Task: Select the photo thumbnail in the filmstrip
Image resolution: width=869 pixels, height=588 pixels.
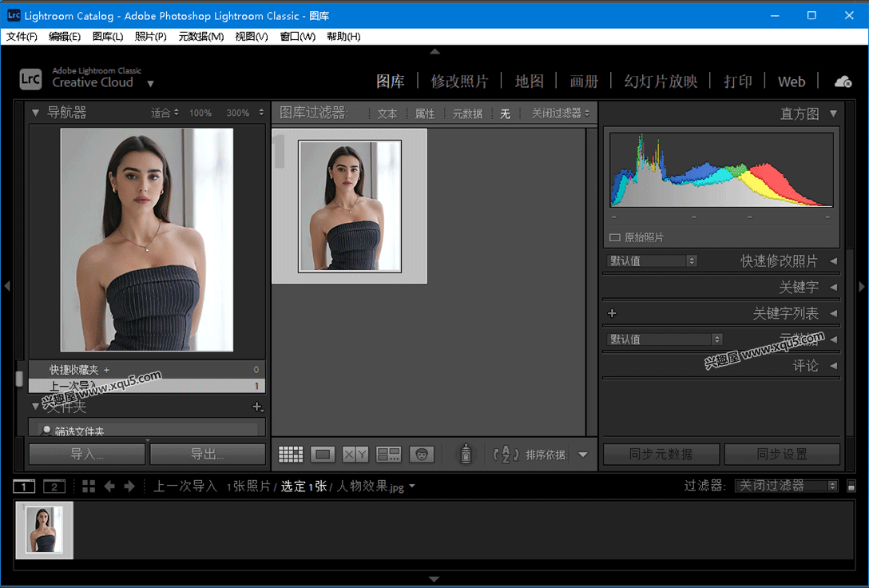Action: tap(43, 530)
